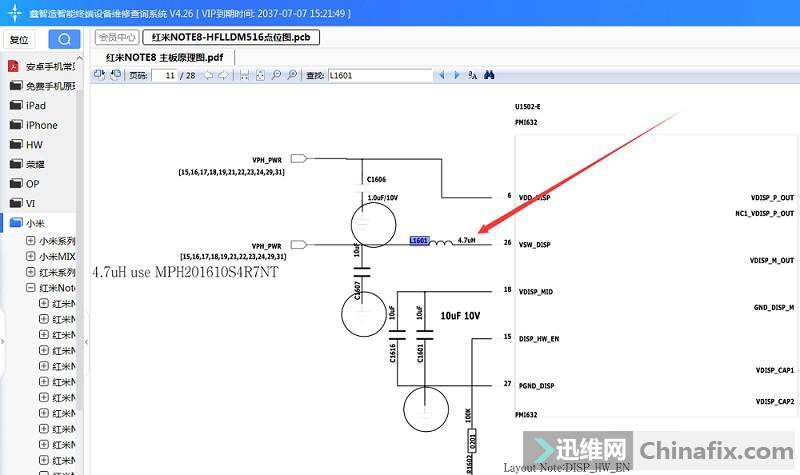Viewport: 800px width, 475px height.
Task: Go to previous page arrow in PDF toolbar
Action: (x=209, y=75)
